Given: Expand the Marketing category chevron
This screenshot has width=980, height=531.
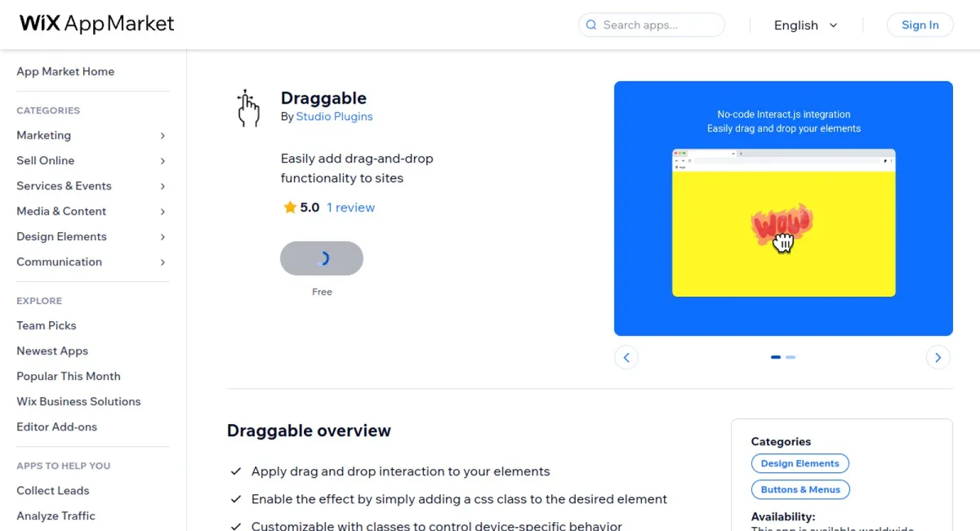Looking at the screenshot, I should click(163, 136).
